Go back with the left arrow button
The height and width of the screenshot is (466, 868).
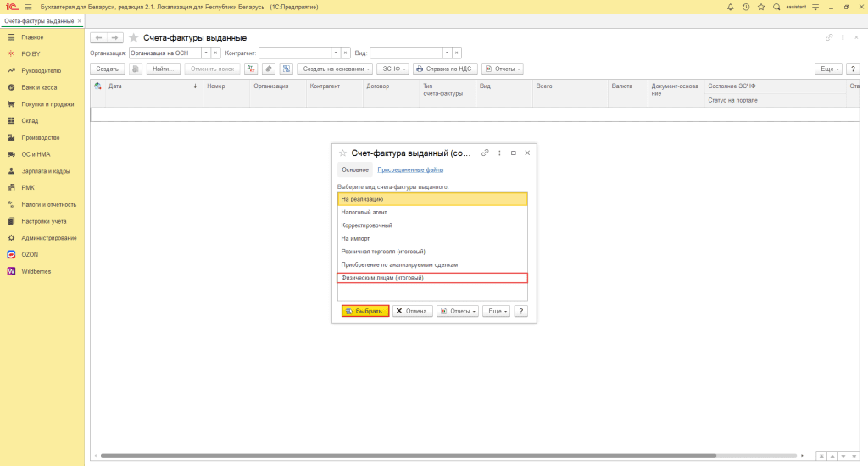(98, 37)
